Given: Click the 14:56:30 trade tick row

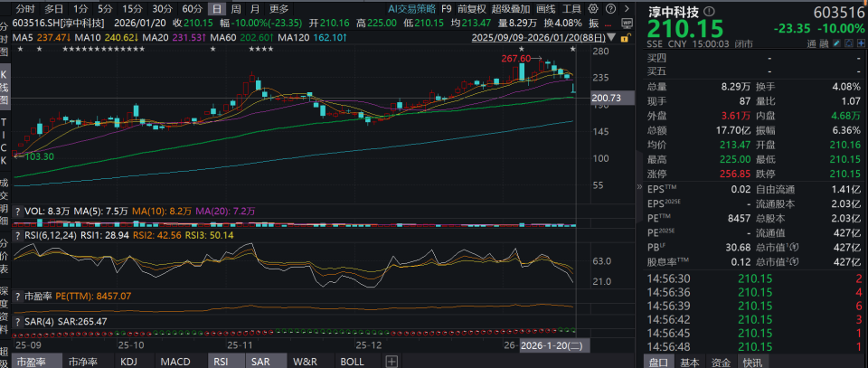Looking at the screenshot, I should click(x=754, y=278).
